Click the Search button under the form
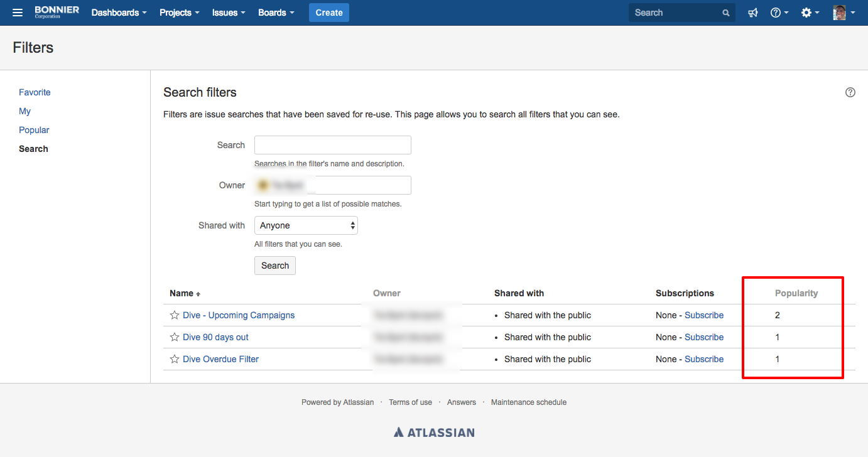This screenshot has height=457, width=868. click(x=275, y=266)
